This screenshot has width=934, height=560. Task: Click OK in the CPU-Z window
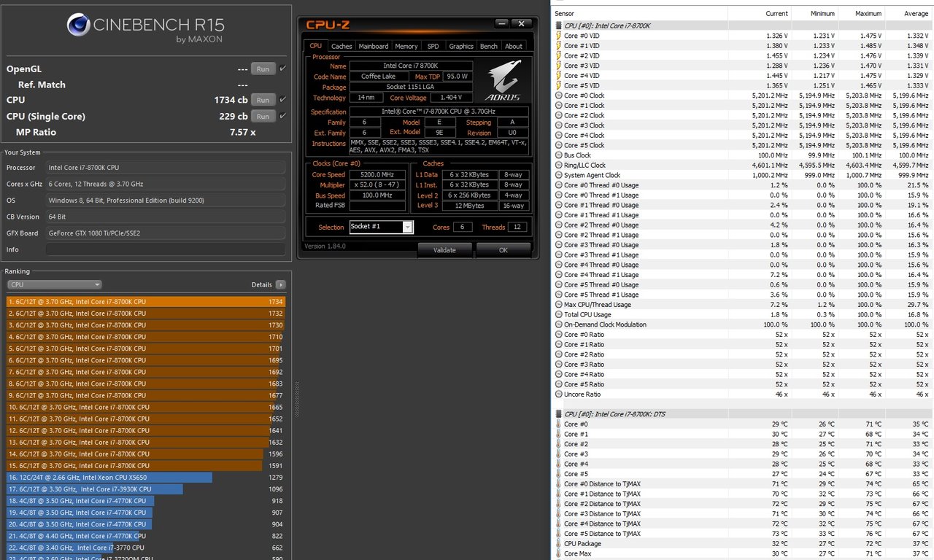coord(503,250)
